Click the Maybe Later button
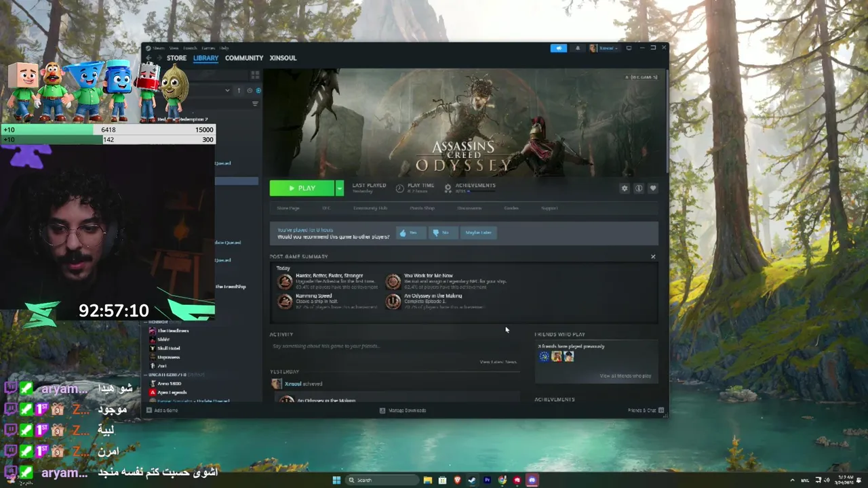The image size is (868, 488). 478,232
